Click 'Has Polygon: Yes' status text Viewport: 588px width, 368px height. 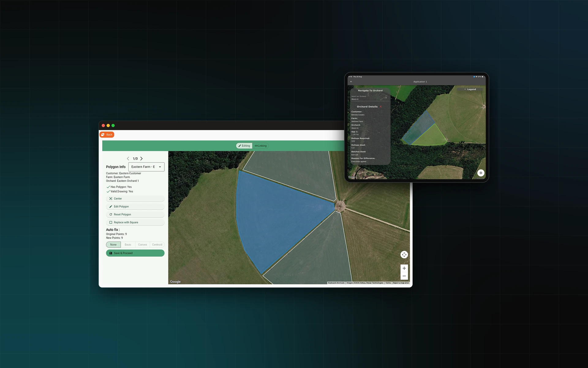coord(121,187)
